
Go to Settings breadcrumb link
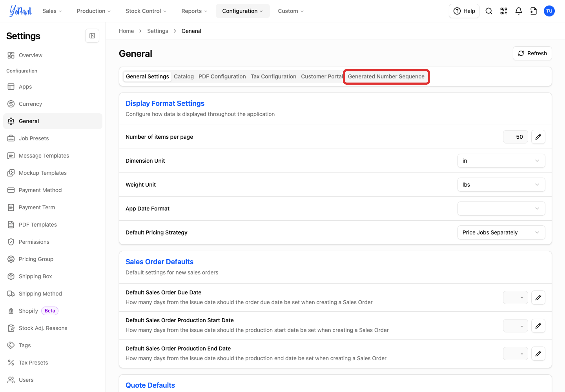coord(158,31)
